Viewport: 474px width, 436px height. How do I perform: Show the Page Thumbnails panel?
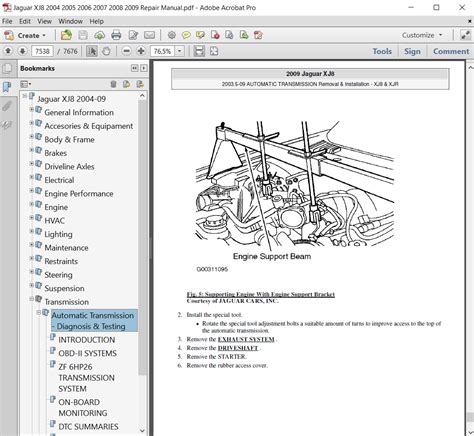point(7,69)
